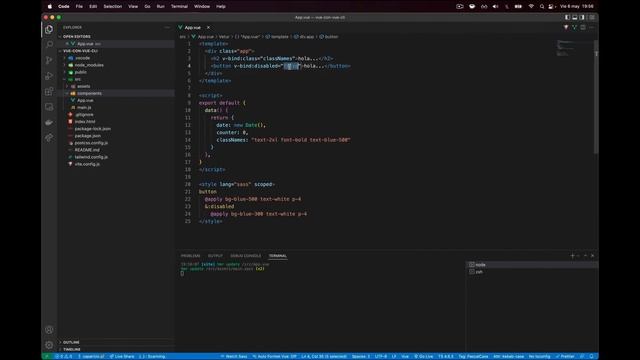The image size is (640, 360).
Task: Open Source Control view in activity bar
Action: [49, 60]
